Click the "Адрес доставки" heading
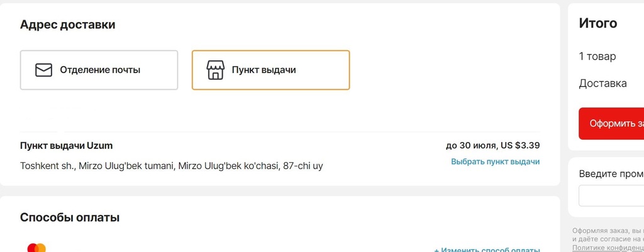Screen dimensions: 644x252 point(67,25)
